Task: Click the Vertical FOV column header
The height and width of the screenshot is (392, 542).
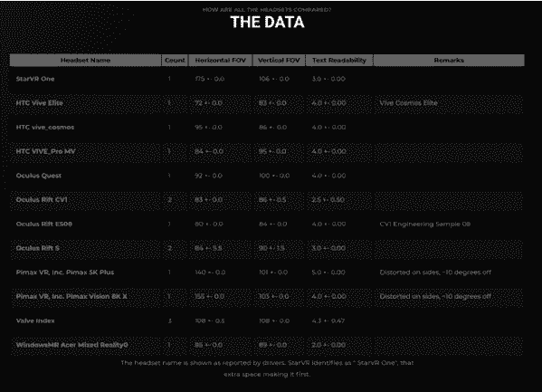Action: pos(279,60)
